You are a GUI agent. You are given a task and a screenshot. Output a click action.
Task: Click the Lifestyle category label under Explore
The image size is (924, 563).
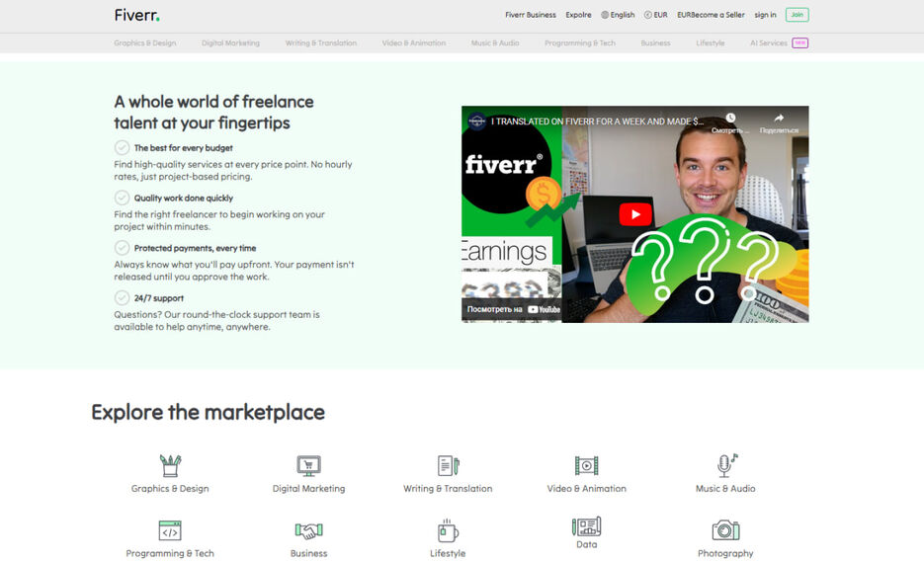click(x=448, y=553)
